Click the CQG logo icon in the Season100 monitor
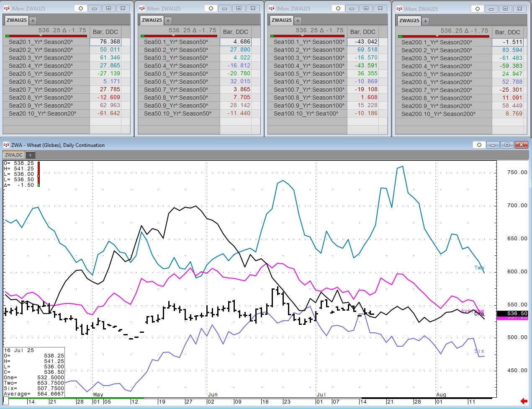This screenshot has height=409, width=532. click(x=272, y=8)
